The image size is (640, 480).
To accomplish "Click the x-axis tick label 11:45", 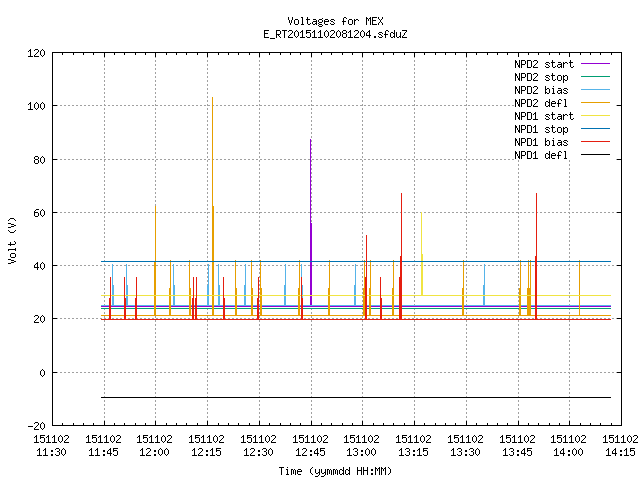I will click(103, 452).
